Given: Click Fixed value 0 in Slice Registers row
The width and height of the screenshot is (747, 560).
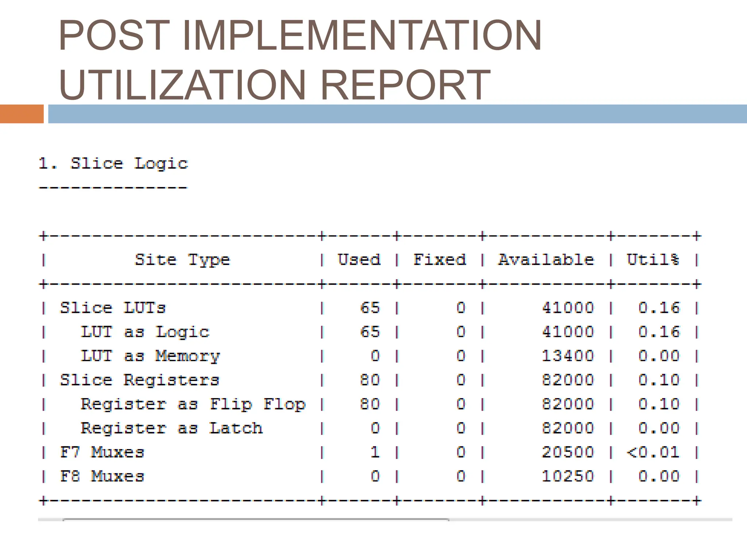Looking at the screenshot, I should [461, 380].
